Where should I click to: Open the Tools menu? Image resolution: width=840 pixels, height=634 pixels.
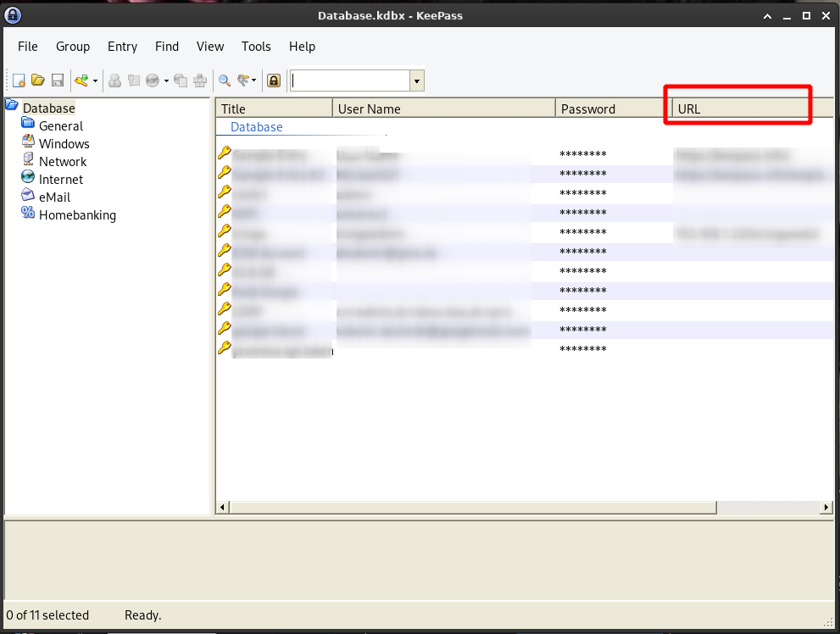tap(256, 47)
